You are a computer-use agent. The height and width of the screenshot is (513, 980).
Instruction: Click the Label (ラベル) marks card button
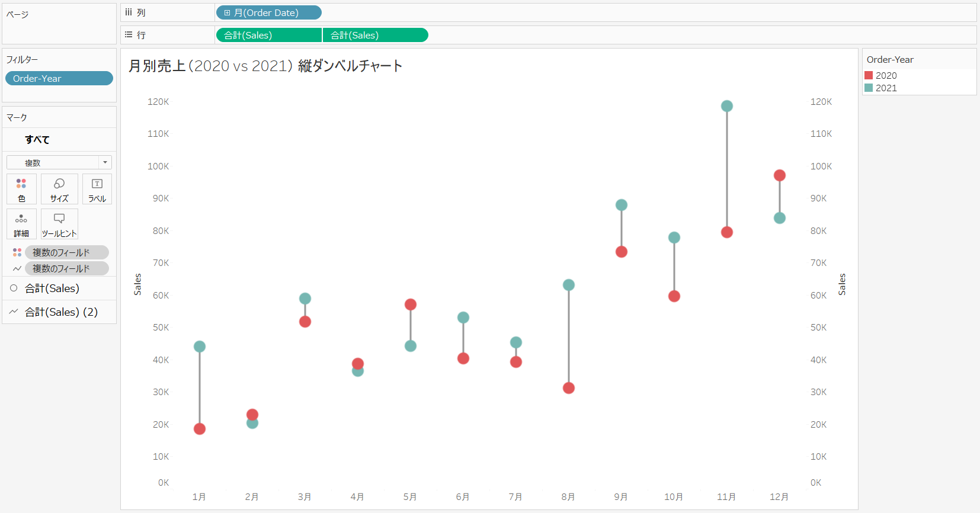[97, 189]
